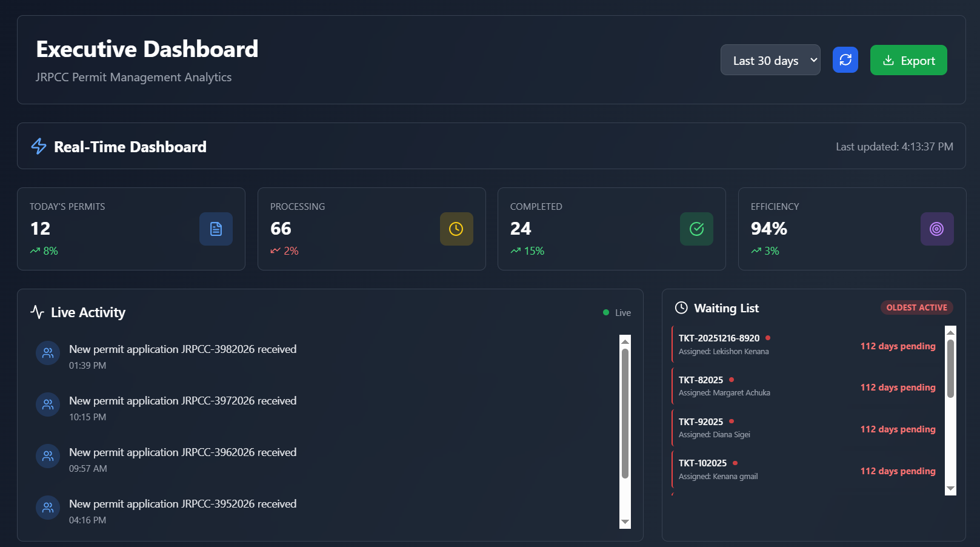Click the OLDEST ACTIVE badge
Screen dimensions: 980x547
tap(916, 307)
